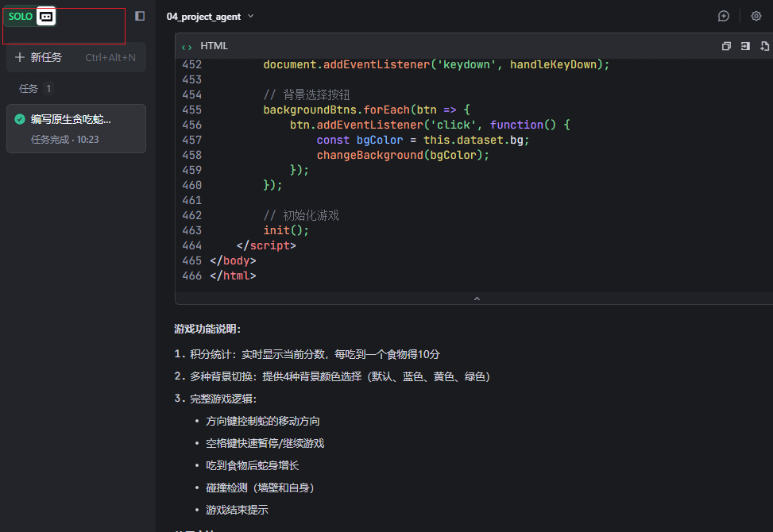Image resolution: width=773 pixels, height=532 pixels.
Task: Click the HTML code block icon
Action: click(x=187, y=47)
